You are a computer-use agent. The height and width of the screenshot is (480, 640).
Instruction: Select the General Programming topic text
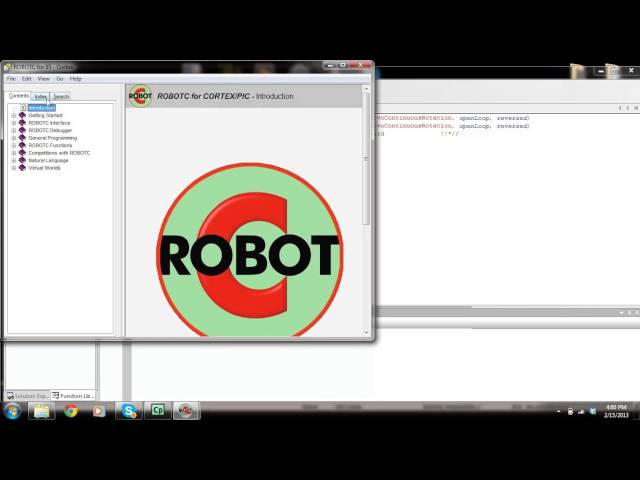click(53, 138)
